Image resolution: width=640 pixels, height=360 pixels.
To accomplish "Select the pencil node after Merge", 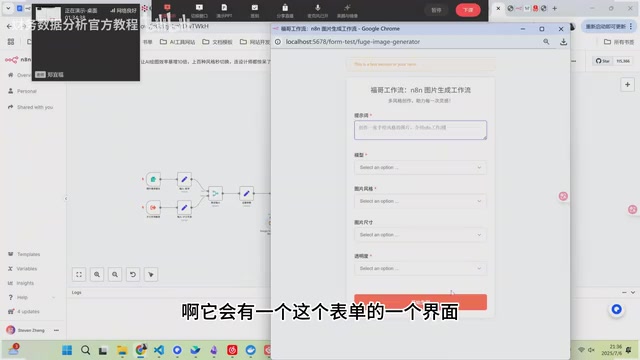I will [x=246, y=193].
